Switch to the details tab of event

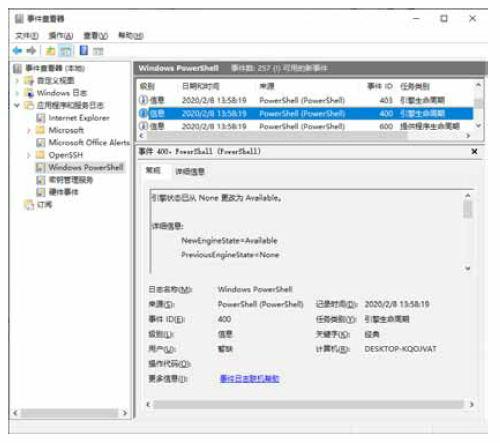pyautogui.click(x=190, y=171)
